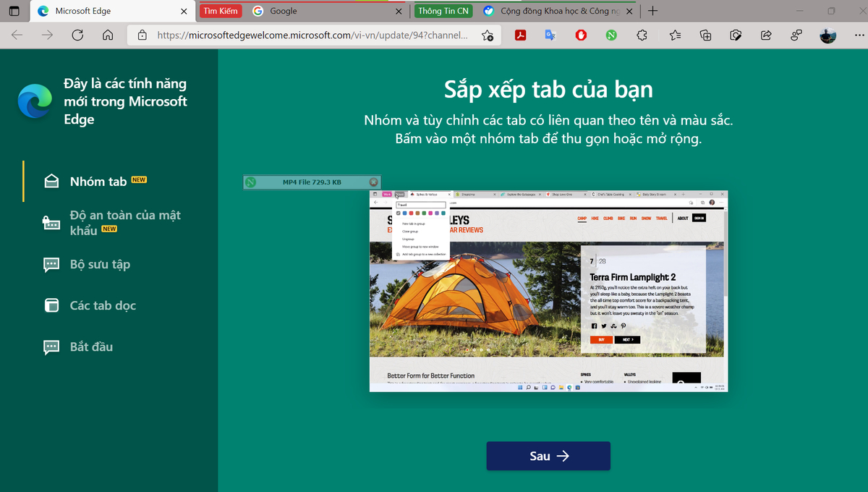Expand the red Tìm Kiếm tab group

pyautogui.click(x=221, y=11)
